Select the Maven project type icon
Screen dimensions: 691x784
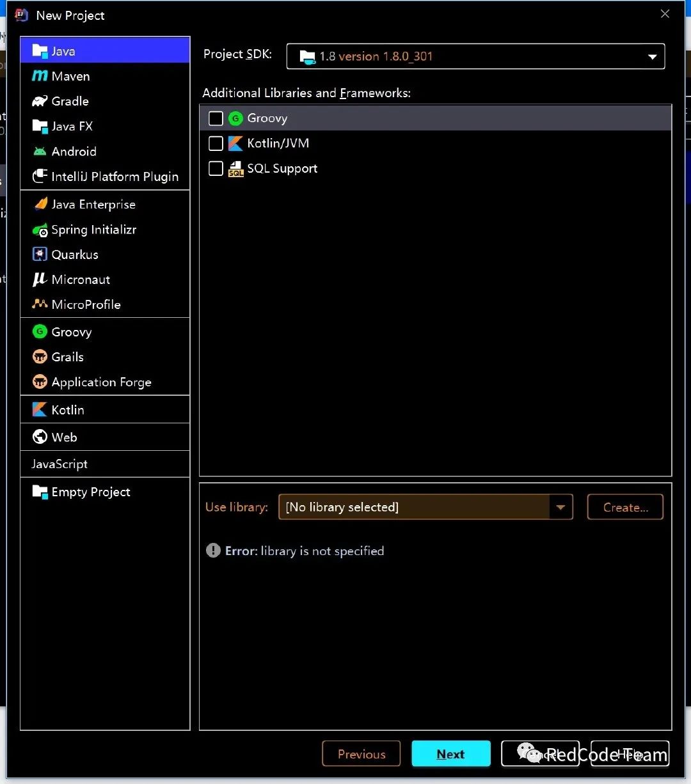click(40, 76)
